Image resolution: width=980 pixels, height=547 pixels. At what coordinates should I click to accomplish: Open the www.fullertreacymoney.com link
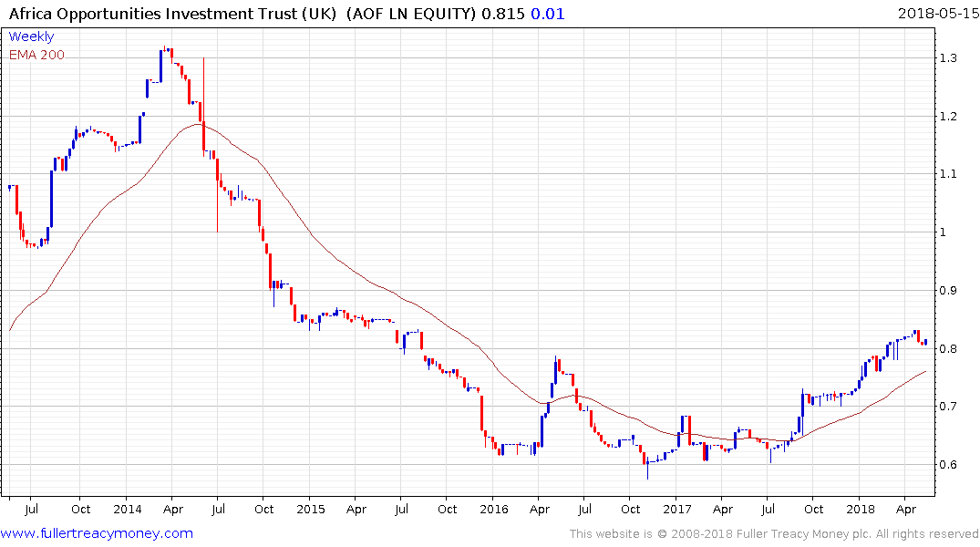click(x=97, y=533)
